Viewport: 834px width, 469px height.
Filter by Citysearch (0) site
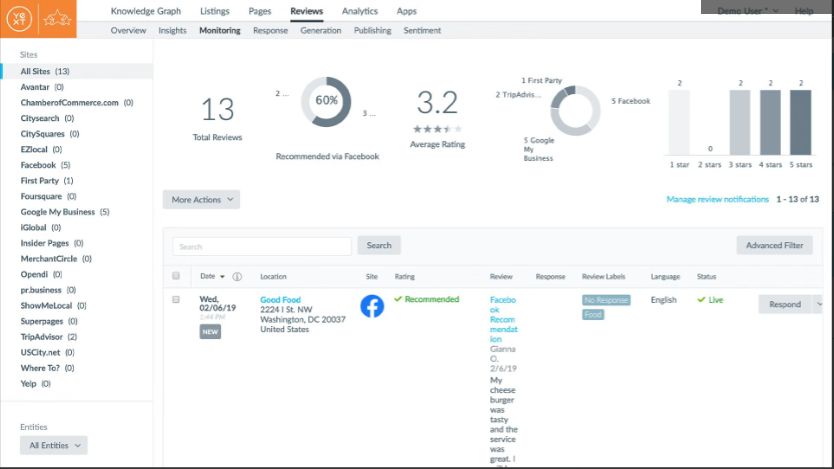[x=47, y=118]
